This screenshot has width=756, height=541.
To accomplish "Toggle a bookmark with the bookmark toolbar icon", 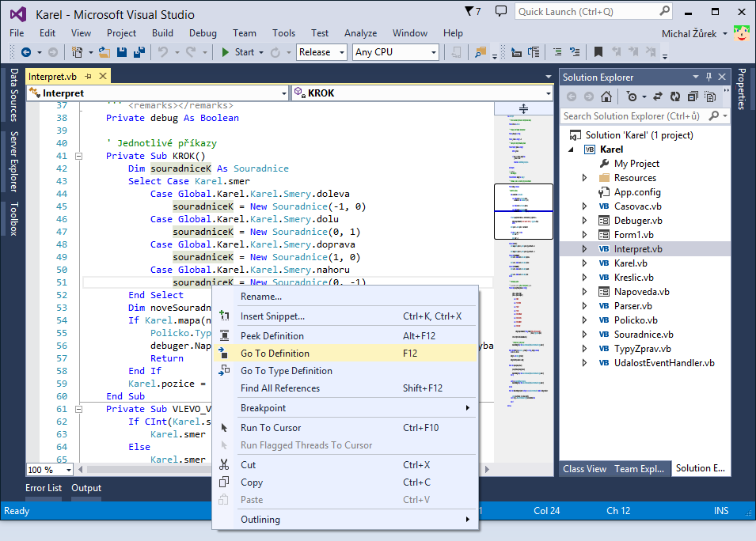I will [598, 52].
